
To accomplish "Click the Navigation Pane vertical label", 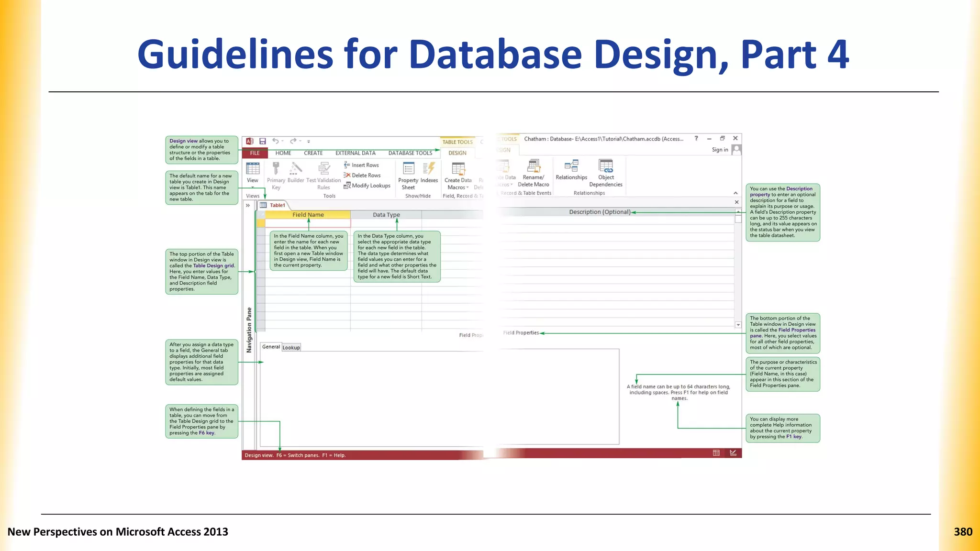I will coord(249,330).
